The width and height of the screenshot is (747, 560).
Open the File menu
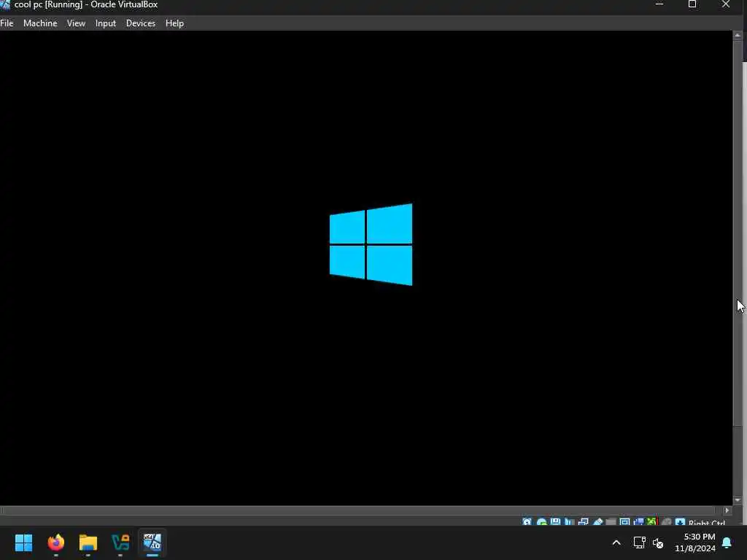(7, 23)
